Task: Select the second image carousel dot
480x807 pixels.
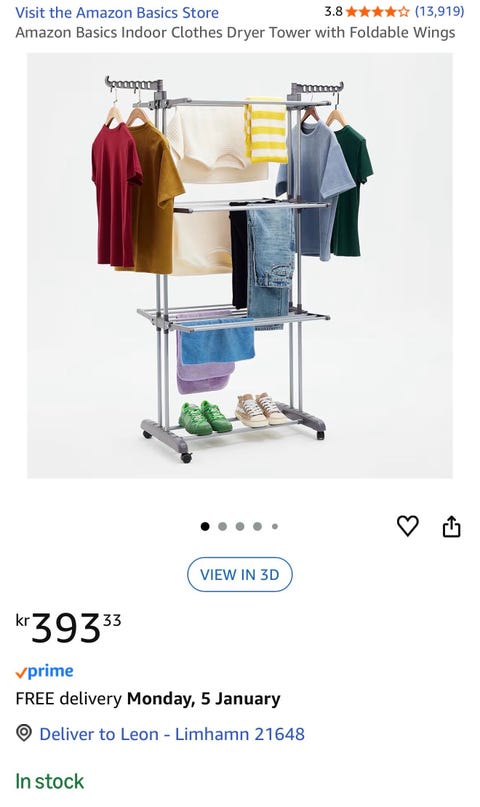Action: tap(222, 527)
